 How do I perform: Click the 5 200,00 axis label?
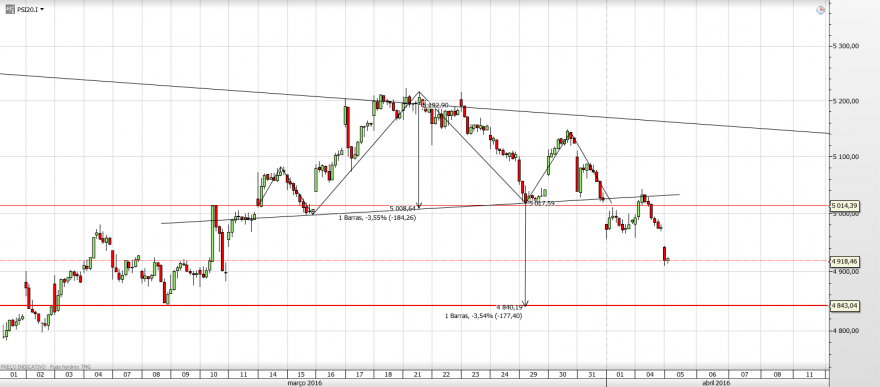[x=846, y=101]
